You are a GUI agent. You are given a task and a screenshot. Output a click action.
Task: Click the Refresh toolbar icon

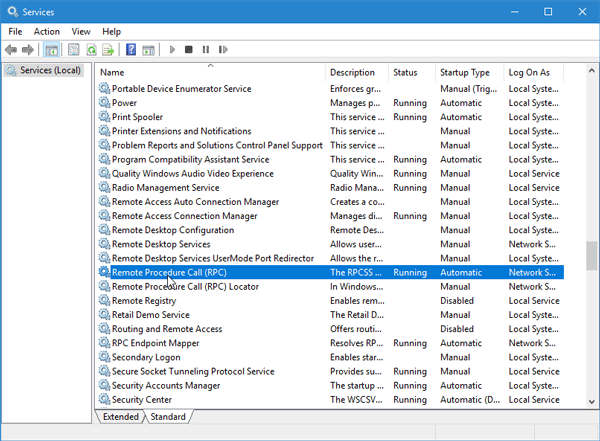click(x=91, y=50)
